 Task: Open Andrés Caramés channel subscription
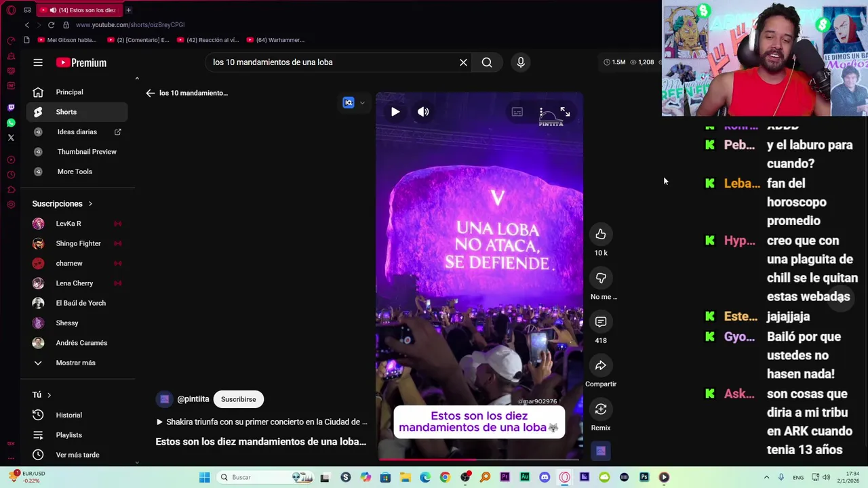(77, 343)
